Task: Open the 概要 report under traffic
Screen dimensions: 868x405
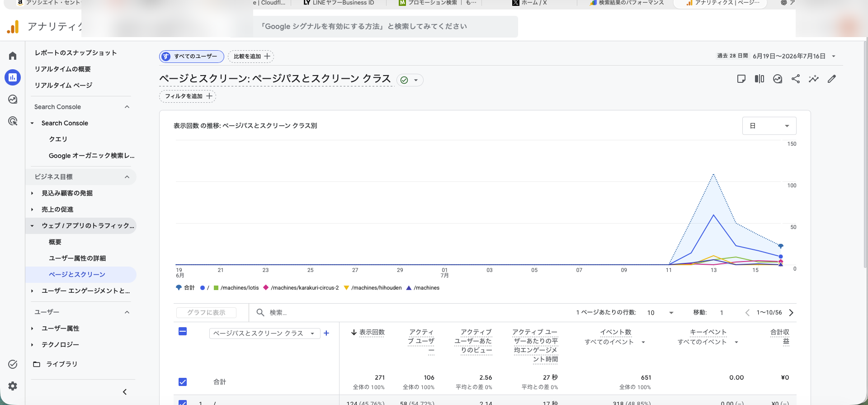Action: pos(55,242)
